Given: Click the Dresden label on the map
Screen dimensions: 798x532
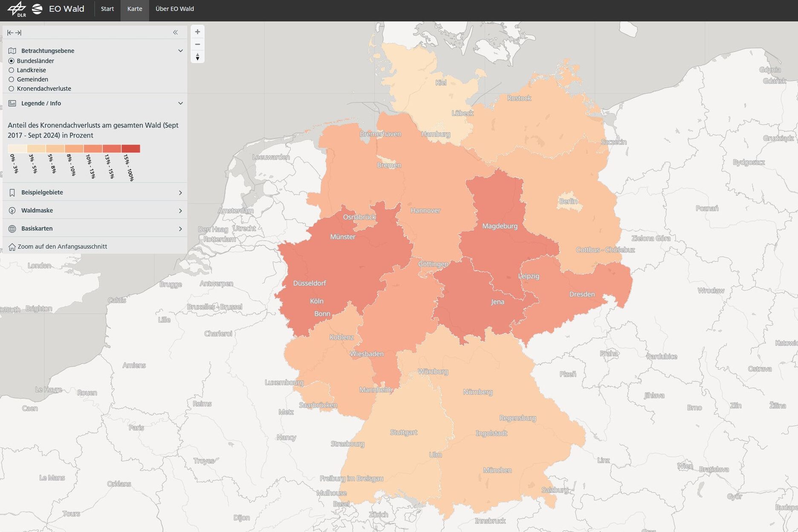Looking at the screenshot, I should coord(582,294).
